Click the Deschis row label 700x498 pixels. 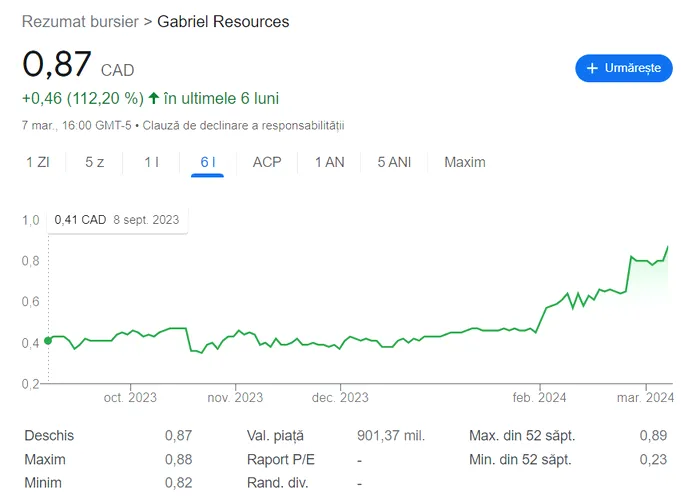[49, 436]
